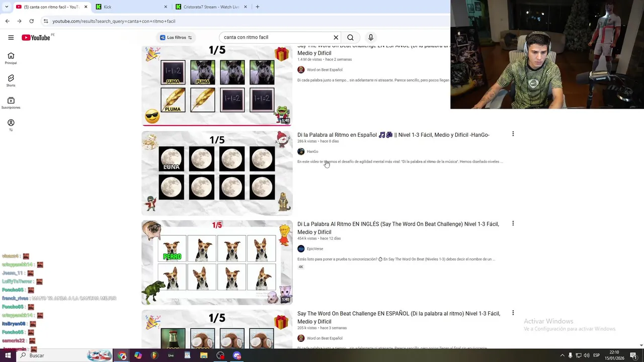Image resolution: width=644 pixels, height=362 pixels.
Task: Close the Kick tab
Action: (x=166, y=7)
